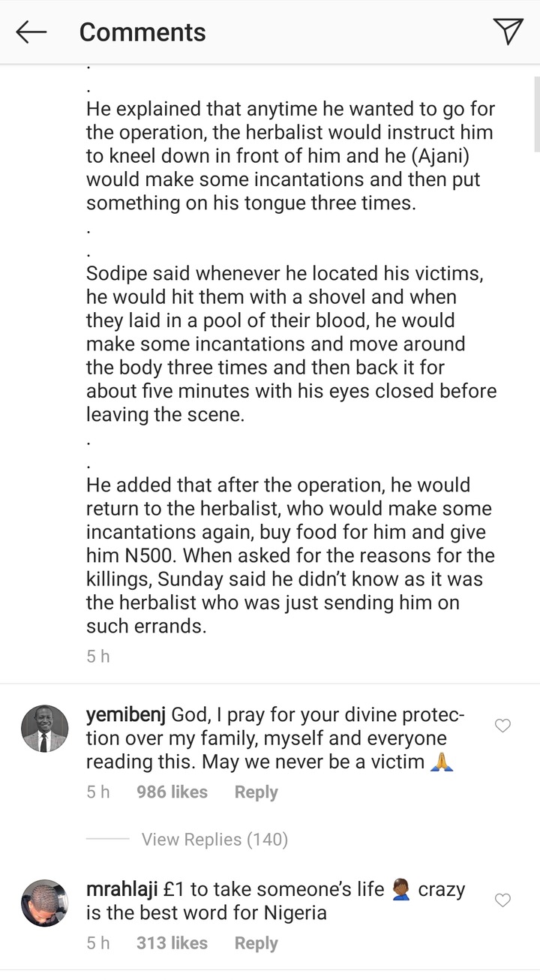View the 986 likes list
The image size is (540, 980).
(172, 792)
